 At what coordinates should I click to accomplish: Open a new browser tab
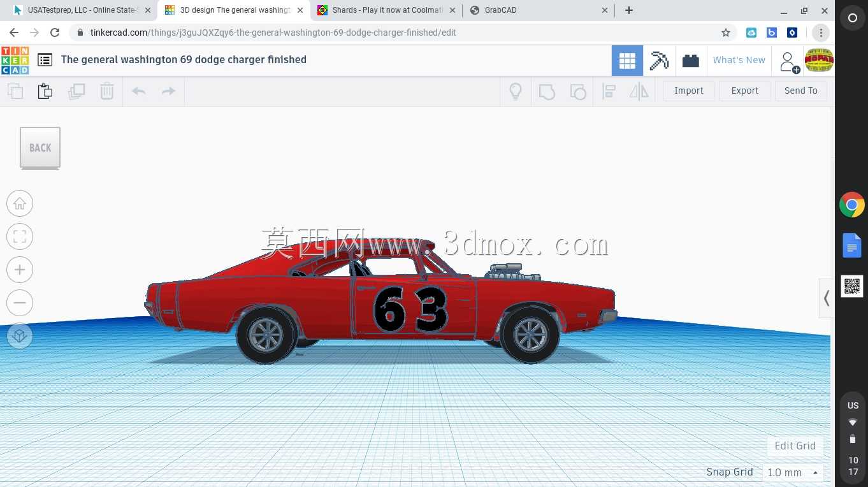[x=629, y=10]
